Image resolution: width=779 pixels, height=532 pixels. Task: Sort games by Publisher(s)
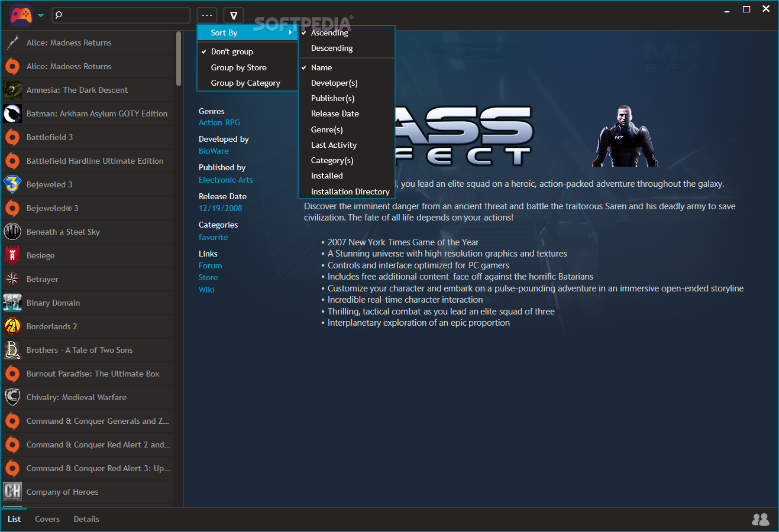pos(347,98)
